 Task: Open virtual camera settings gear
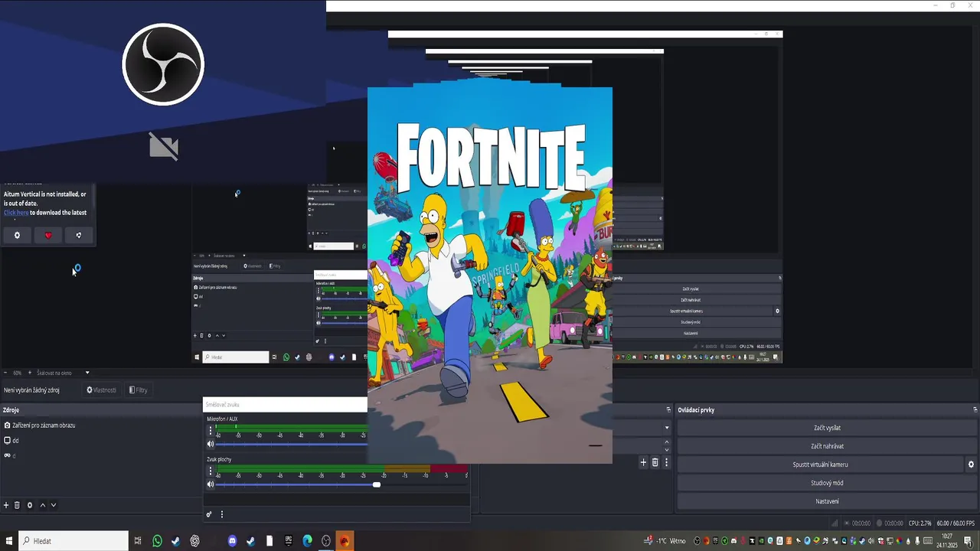[x=971, y=465]
